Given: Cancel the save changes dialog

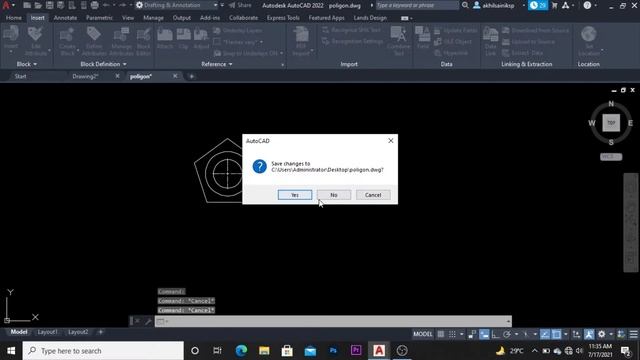Looking at the screenshot, I should pyautogui.click(x=373, y=195).
